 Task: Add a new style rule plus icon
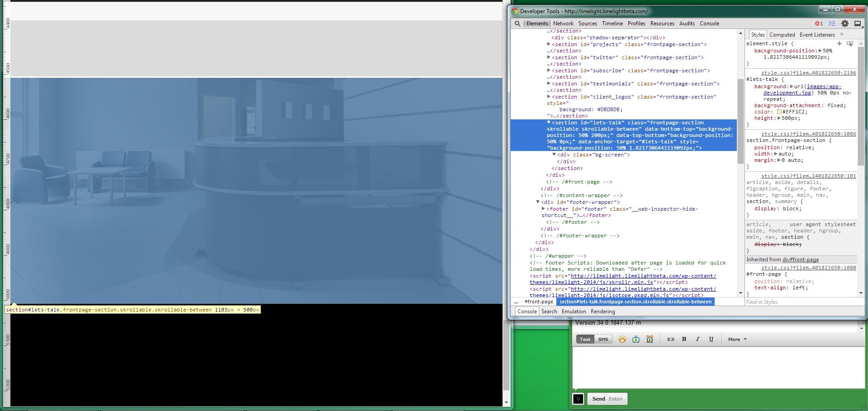pos(840,43)
